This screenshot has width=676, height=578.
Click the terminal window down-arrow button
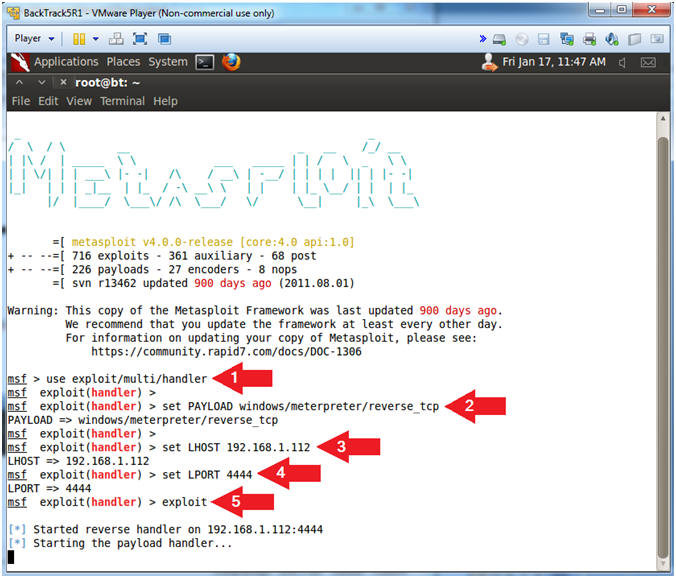41,82
